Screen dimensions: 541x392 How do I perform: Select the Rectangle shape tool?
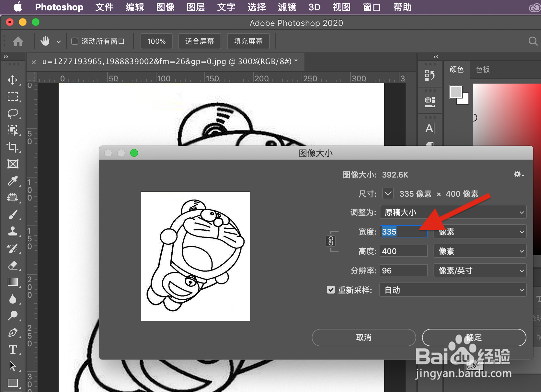tap(13, 383)
